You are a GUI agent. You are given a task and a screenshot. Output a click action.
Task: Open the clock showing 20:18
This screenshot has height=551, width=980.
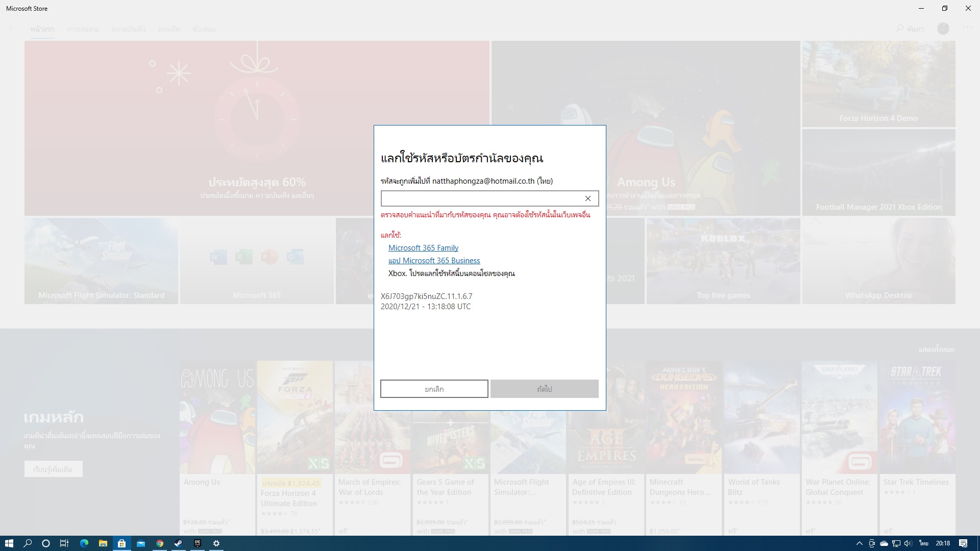tap(943, 543)
